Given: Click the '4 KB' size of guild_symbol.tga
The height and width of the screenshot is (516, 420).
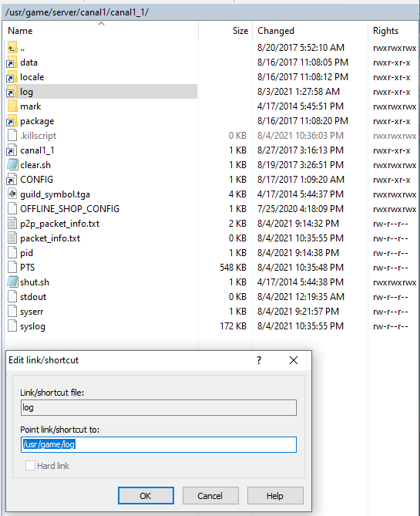Looking at the screenshot, I should [237, 194].
